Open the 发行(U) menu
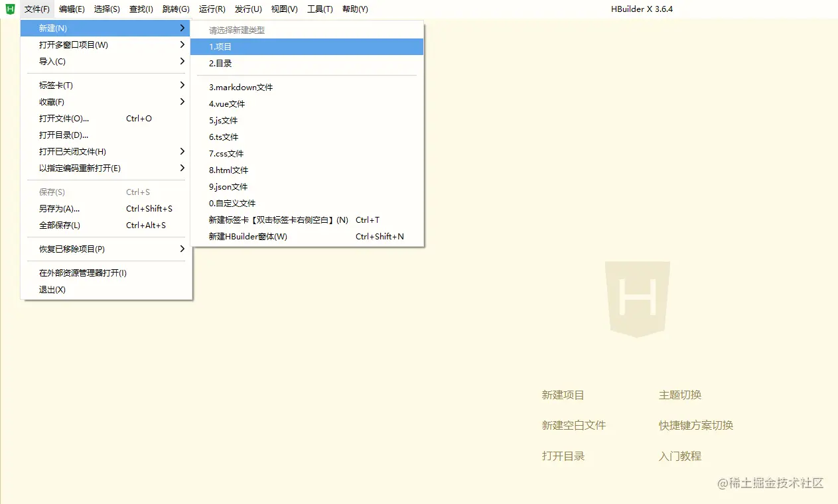Image resolution: width=838 pixels, height=504 pixels. click(248, 9)
